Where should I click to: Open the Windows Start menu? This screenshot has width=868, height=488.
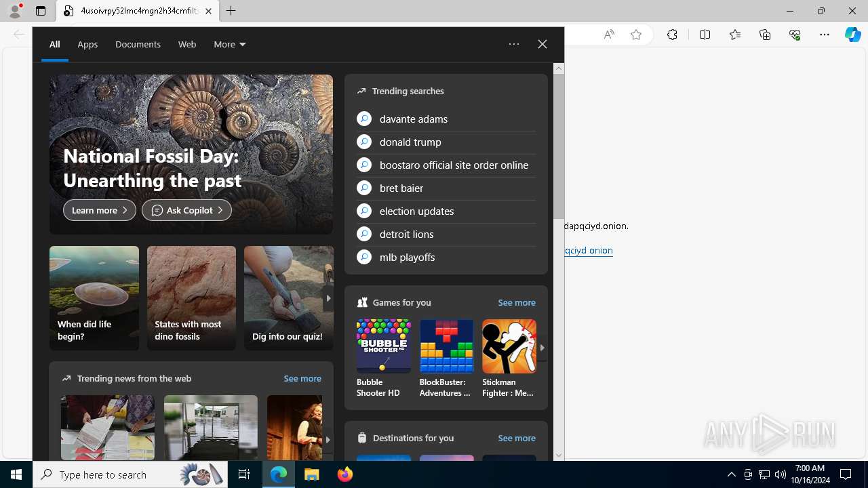point(16,475)
